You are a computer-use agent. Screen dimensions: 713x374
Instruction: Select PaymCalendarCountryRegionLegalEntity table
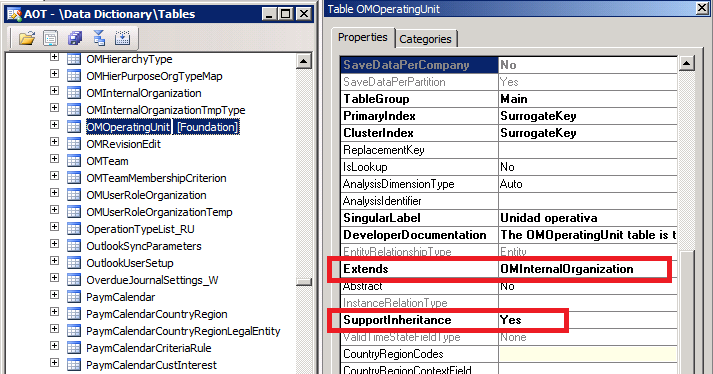[183, 331]
